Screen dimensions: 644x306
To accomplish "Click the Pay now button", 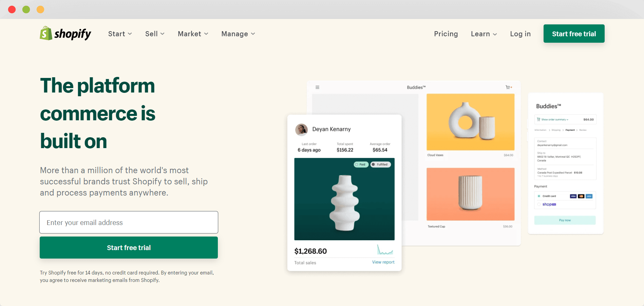I will (565, 220).
